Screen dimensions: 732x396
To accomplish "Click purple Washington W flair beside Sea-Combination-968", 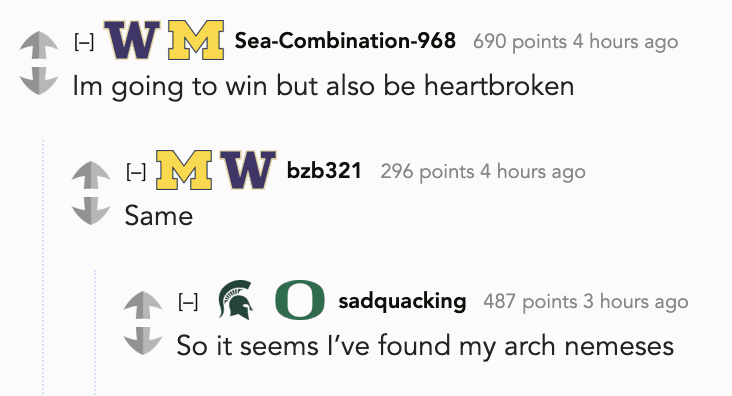I will 132,40.
